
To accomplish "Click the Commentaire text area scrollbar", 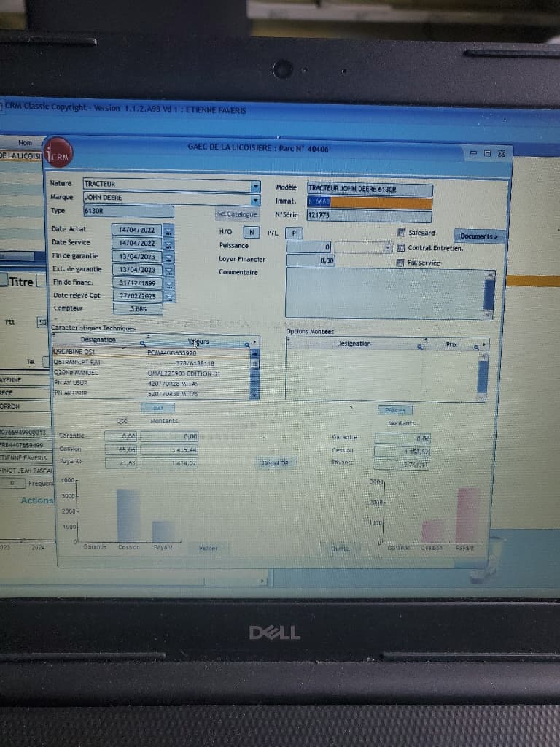I will 489,295.
